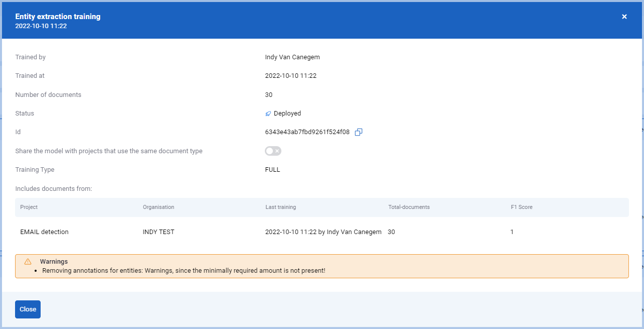This screenshot has height=329, width=644.
Task: Click the Warnings heading in the alert
Action: point(54,262)
